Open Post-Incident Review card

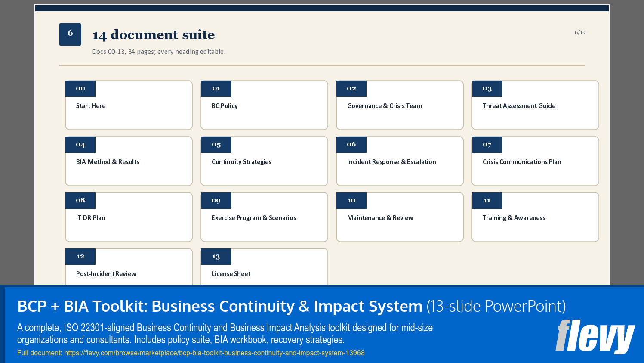click(129, 267)
